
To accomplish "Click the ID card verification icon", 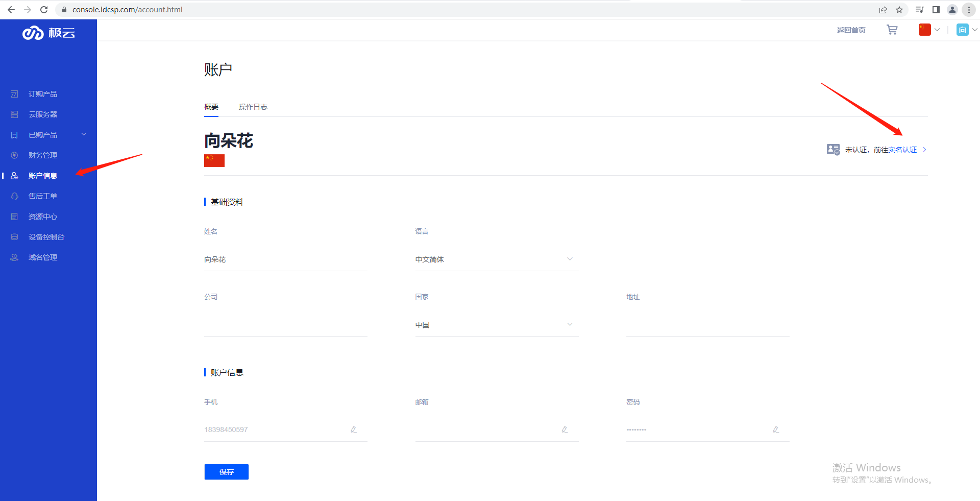I will [x=833, y=150].
